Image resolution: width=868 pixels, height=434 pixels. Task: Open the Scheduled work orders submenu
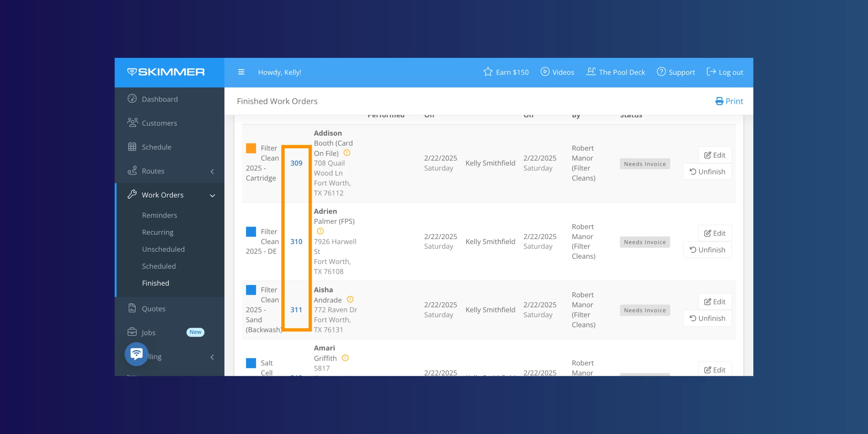click(x=159, y=266)
